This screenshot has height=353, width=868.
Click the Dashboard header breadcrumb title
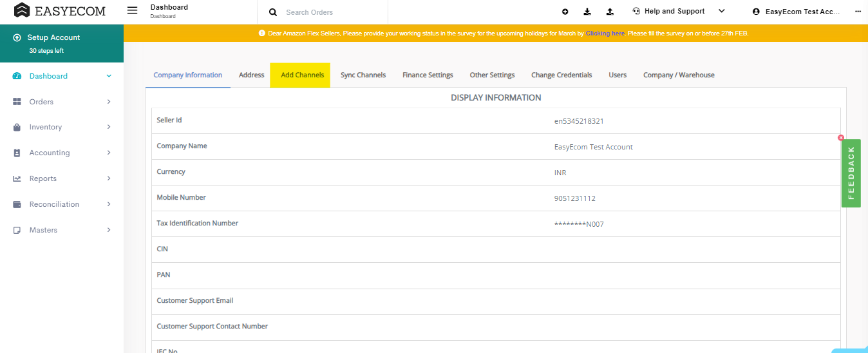point(169,7)
